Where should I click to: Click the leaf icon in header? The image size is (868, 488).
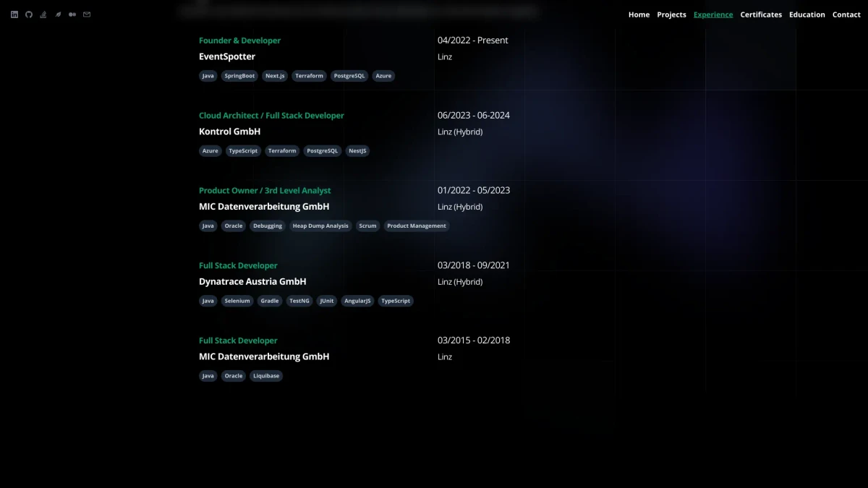(x=58, y=14)
